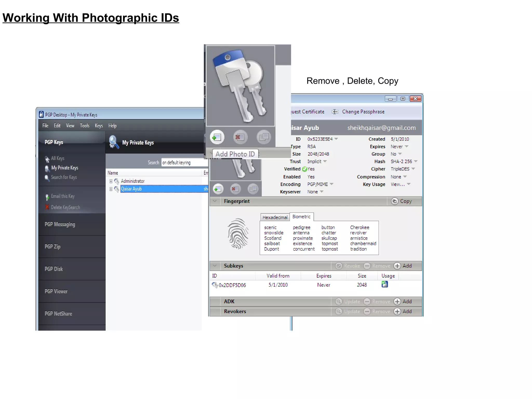Open the Keyserver None dropdown
The height and width of the screenshot is (399, 532).
pyautogui.click(x=322, y=192)
